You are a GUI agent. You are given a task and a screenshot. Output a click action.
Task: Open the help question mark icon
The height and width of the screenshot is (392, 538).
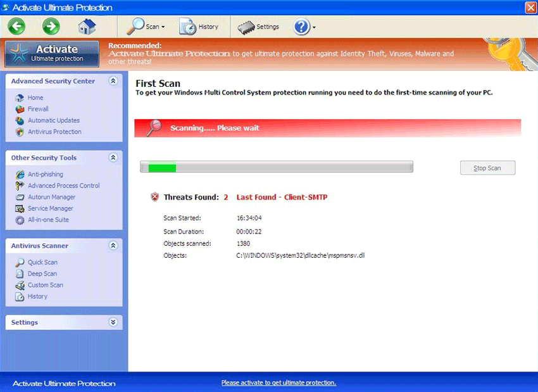tap(302, 27)
